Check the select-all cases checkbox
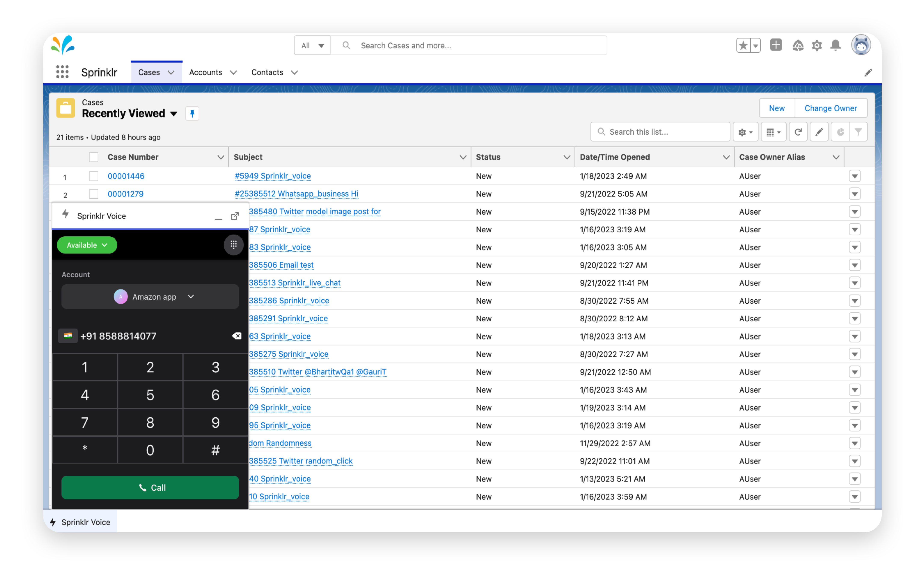Viewport: 924px width, 567px height. (93, 157)
